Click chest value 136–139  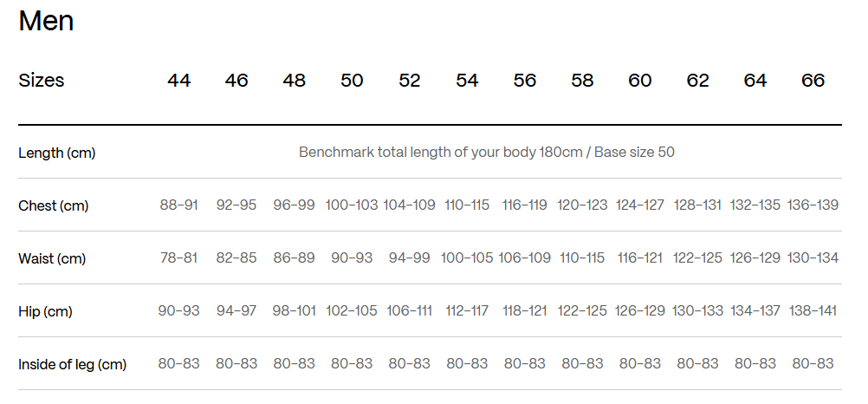click(813, 205)
